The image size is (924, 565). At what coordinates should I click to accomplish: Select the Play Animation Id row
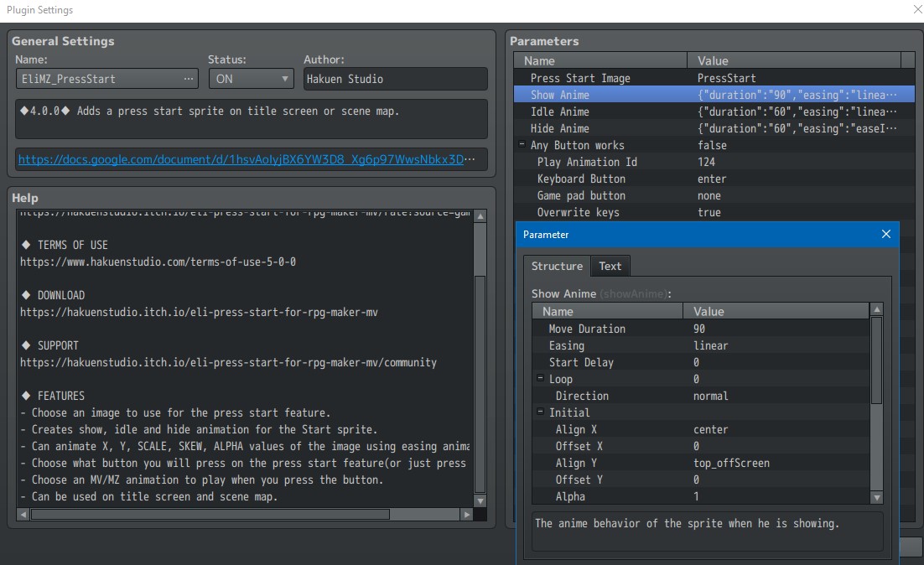click(714, 162)
